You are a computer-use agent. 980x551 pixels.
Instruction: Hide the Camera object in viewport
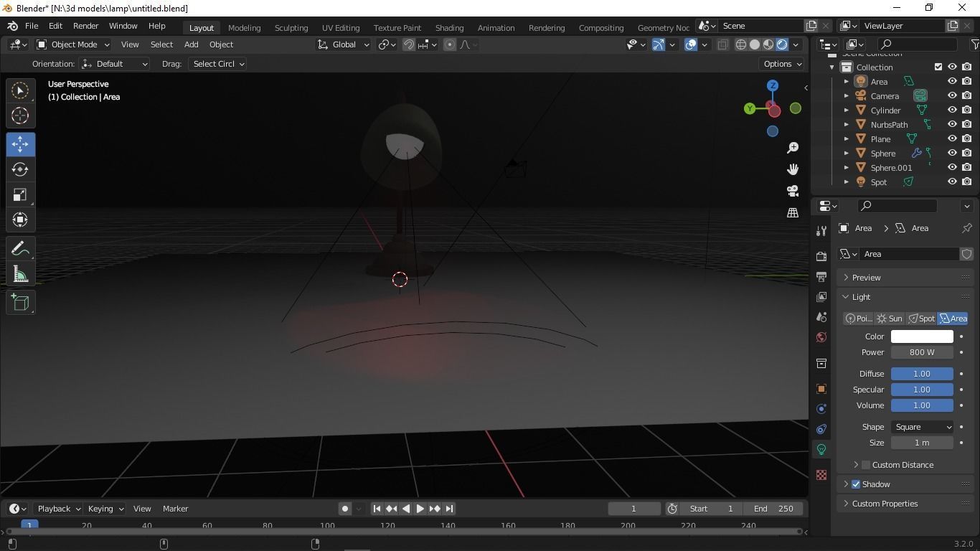pos(952,95)
